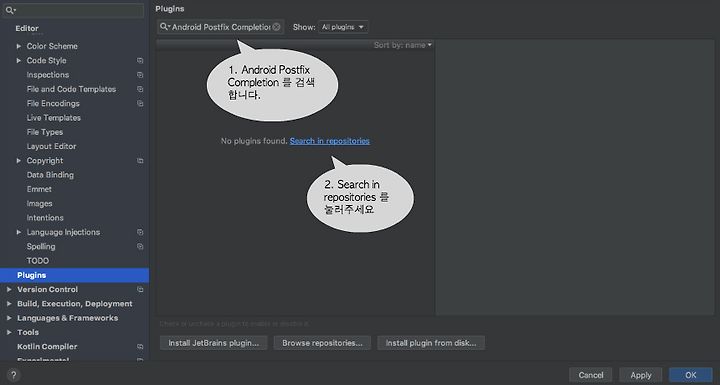720x385 pixels.
Task: Expand the Copyright tree node
Action: (x=19, y=161)
